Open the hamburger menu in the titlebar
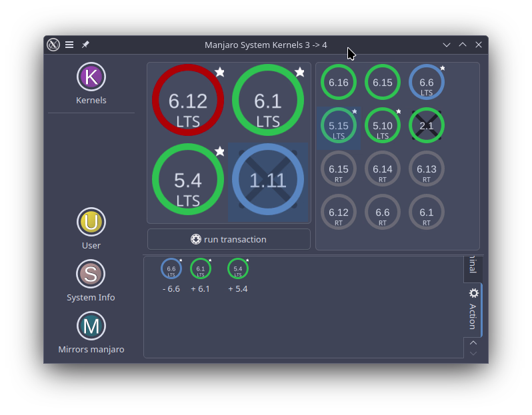 (x=69, y=45)
